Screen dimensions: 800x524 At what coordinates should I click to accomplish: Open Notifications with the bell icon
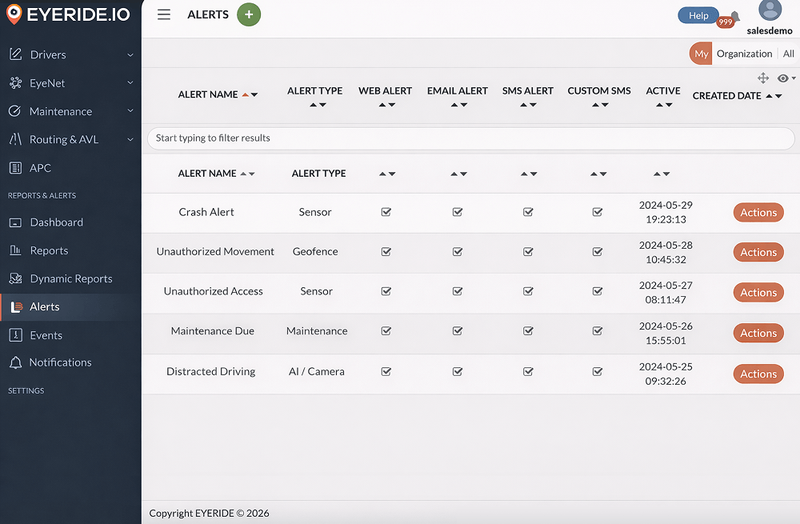click(16, 363)
